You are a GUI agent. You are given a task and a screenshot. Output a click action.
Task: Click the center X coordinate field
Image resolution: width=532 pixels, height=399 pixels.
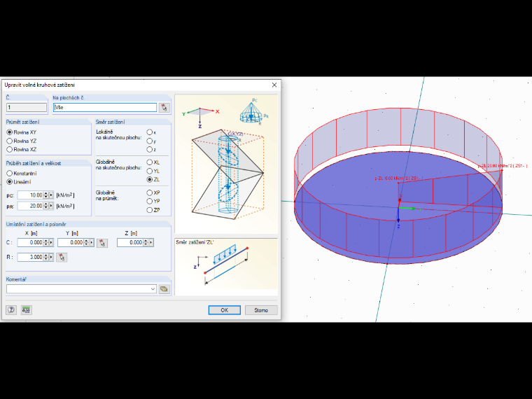[x=30, y=243]
